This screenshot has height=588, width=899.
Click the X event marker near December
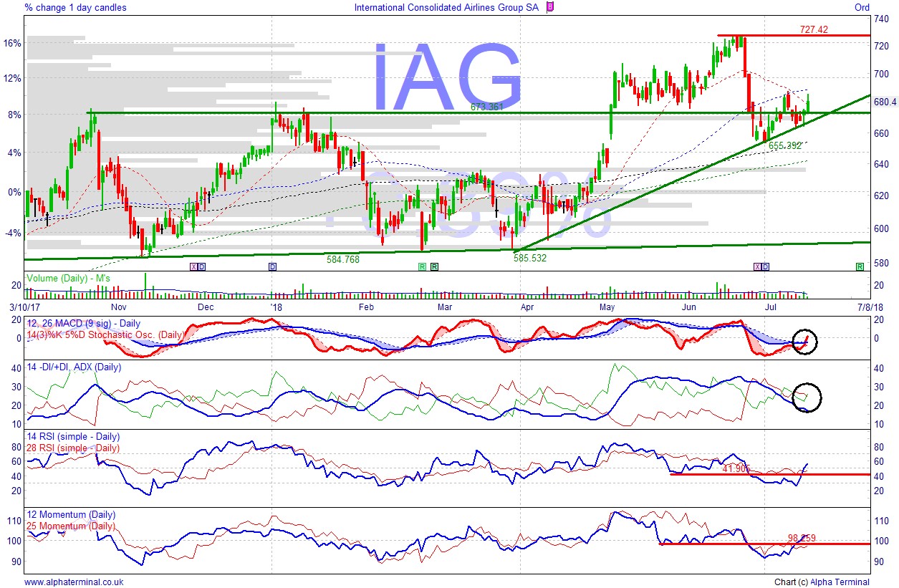pyautogui.click(x=193, y=266)
